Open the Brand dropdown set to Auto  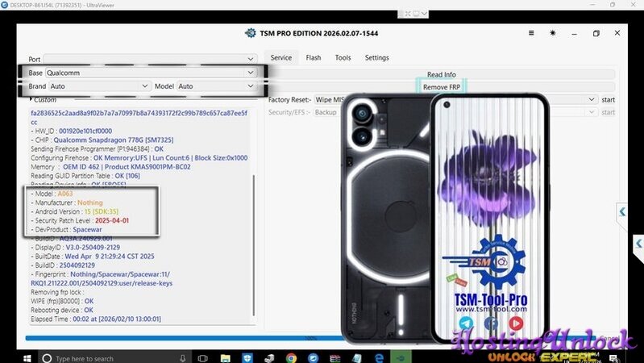click(x=145, y=86)
